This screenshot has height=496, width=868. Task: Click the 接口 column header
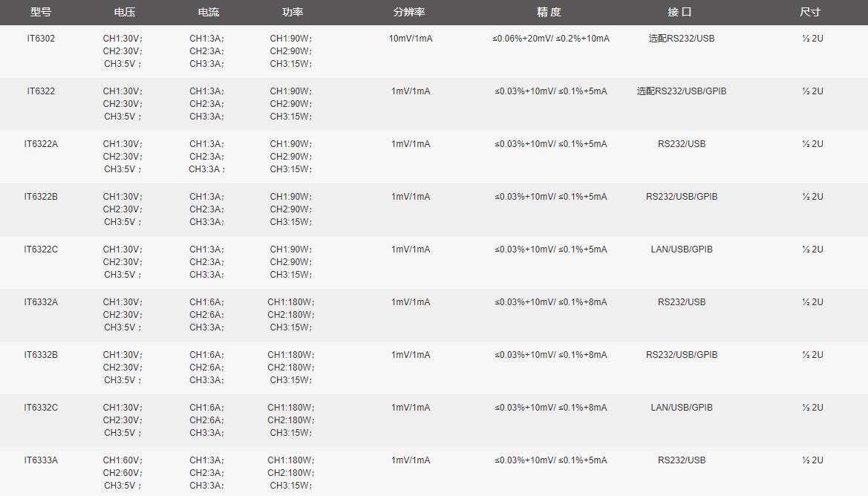pos(679,13)
